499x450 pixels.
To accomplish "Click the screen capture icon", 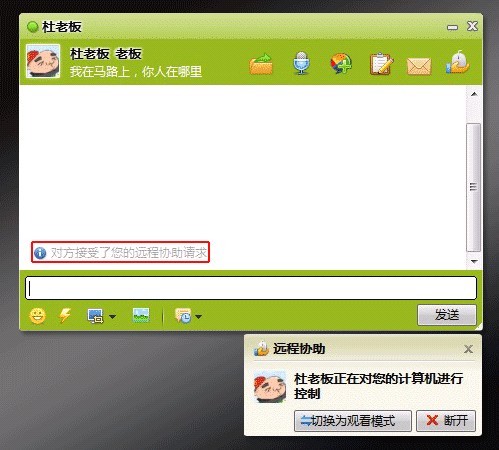I will (x=95, y=316).
